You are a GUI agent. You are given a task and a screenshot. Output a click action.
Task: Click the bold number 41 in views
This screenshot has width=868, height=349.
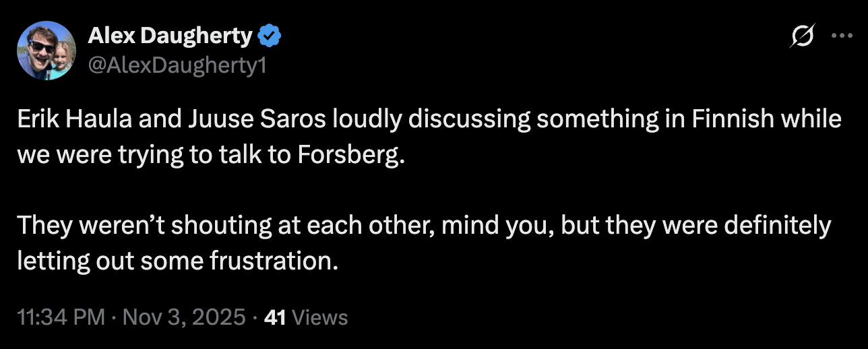(275, 317)
